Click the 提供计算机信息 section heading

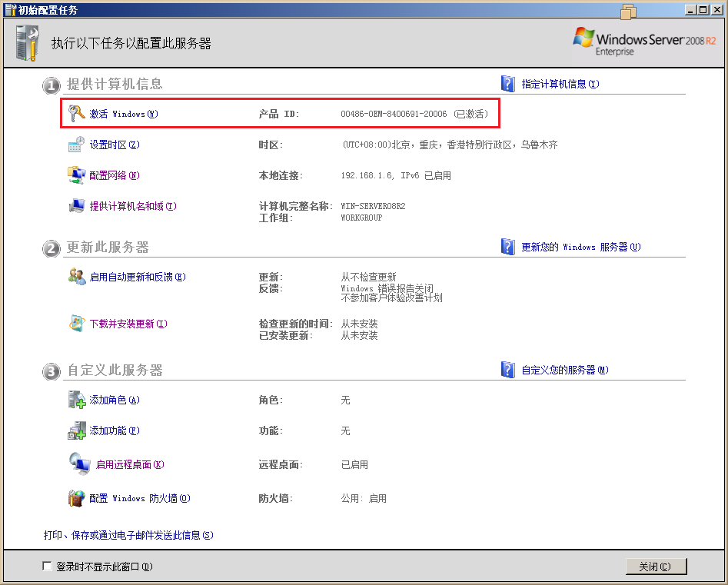[115, 84]
